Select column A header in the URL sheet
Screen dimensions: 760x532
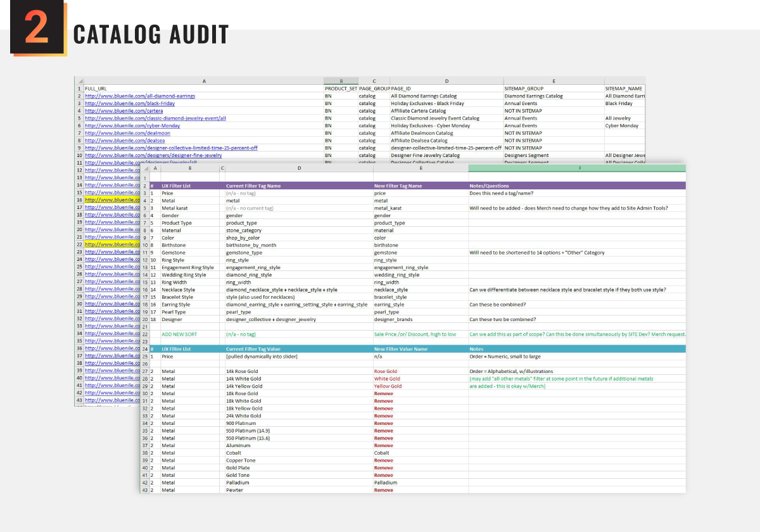coord(203,81)
